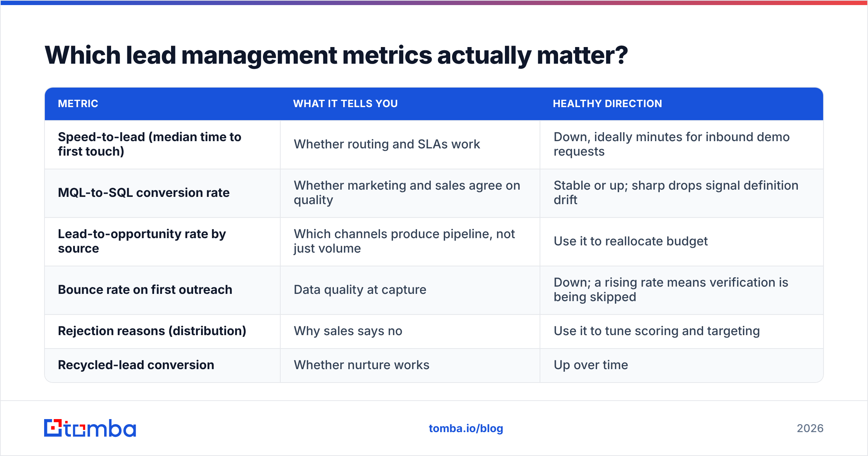Select 'Bounce rate on first outreach' cell
Viewport: 868px width, 456px height.
pos(162,290)
